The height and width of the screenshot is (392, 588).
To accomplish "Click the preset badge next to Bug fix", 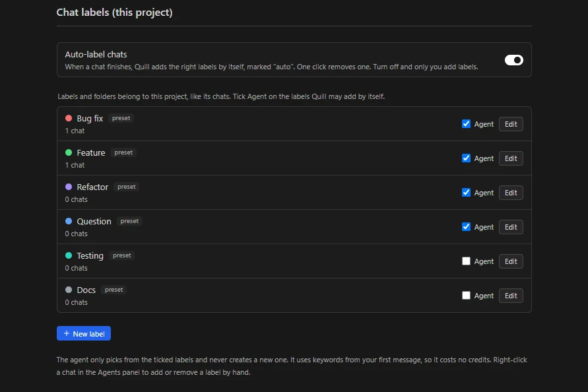I will (x=121, y=118).
